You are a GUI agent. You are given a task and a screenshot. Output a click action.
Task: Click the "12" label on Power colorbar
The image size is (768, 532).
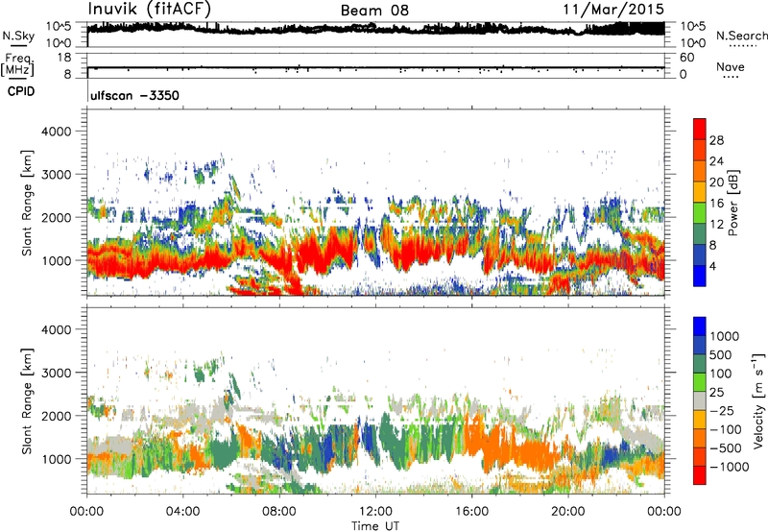pyautogui.click(x=716, y=224)
